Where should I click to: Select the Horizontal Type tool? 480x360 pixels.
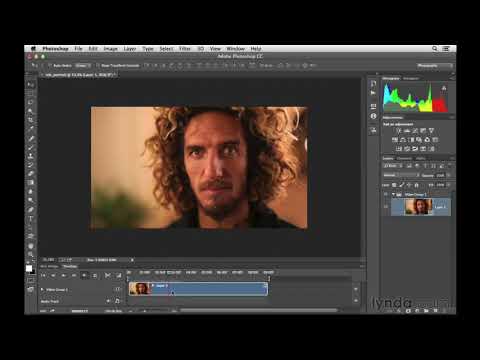tap(31, 219)
